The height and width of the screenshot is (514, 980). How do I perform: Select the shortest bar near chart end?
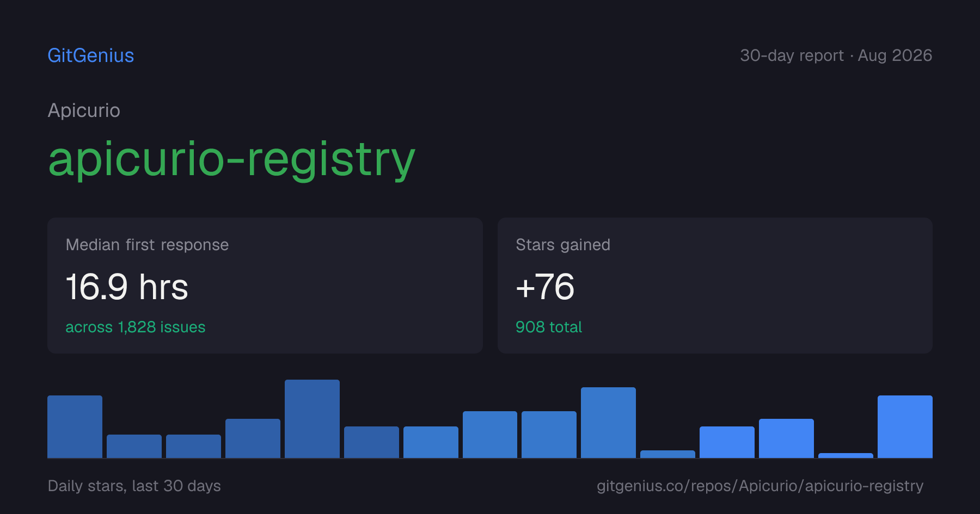pos(846,455)
